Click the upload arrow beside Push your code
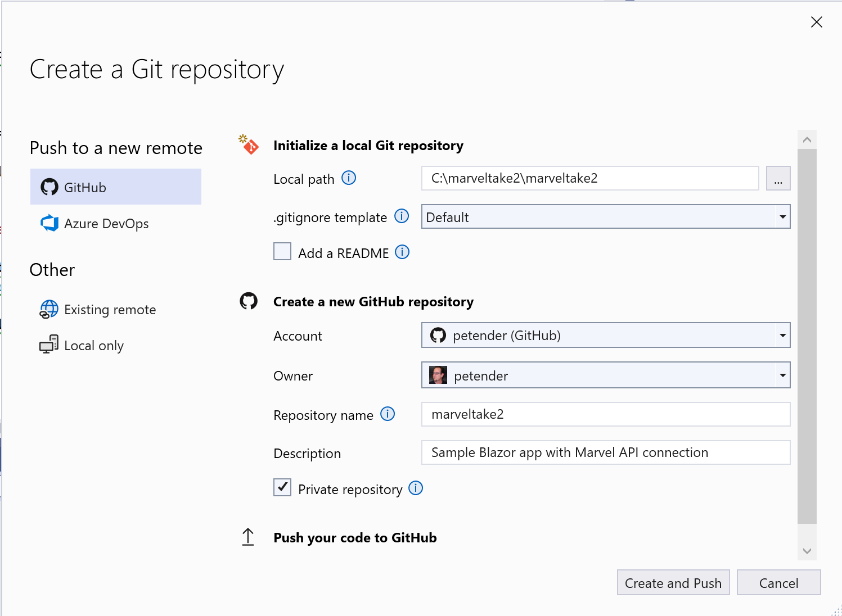The width and height of the screenshot is (842, 616). tap(248, 537)
